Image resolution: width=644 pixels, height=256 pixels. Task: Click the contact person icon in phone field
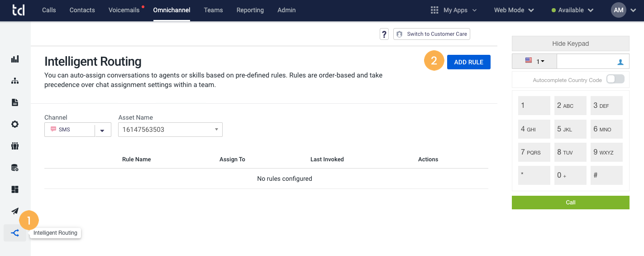(620, 62)
